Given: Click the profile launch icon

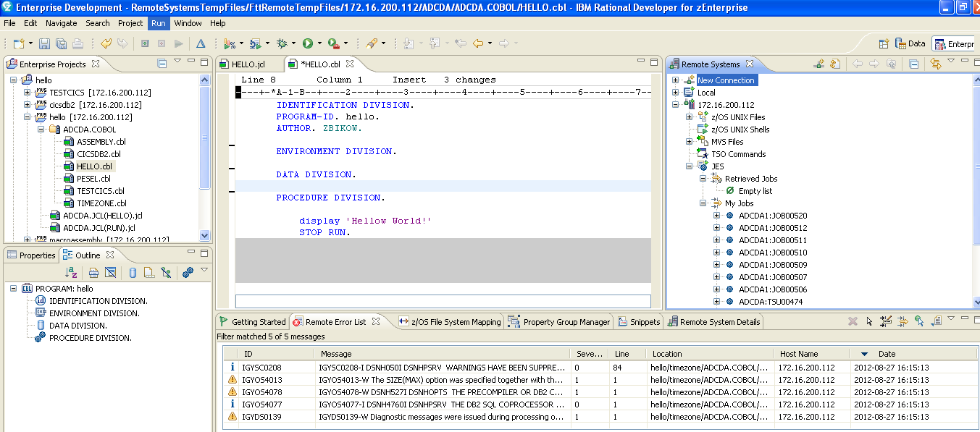Looking at the screenshot, I should pyautogui.click(x=255, y=43).
